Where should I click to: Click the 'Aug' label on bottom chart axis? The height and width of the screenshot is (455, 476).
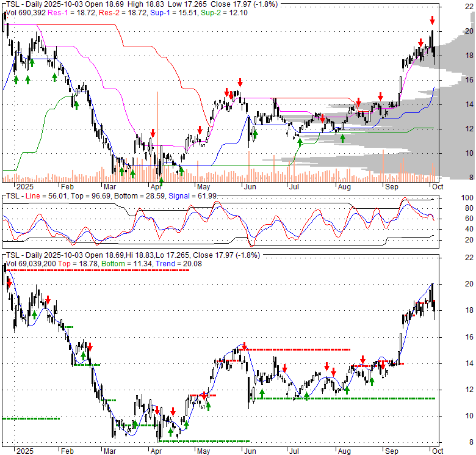coord(344,451)
